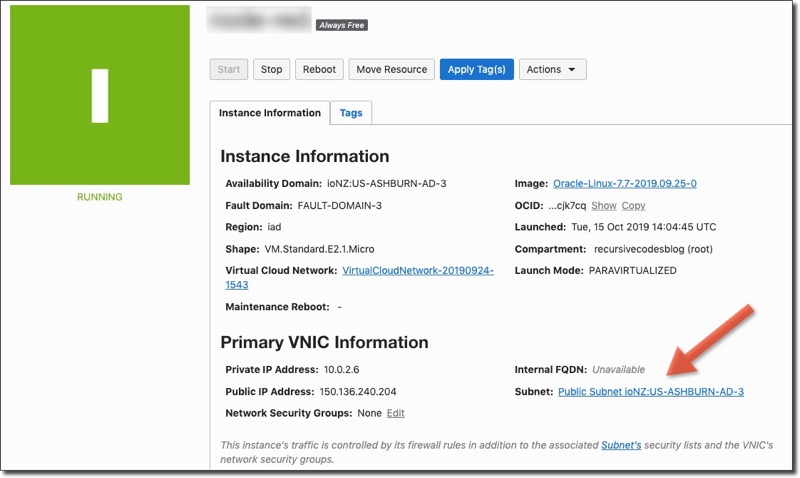Click the green instance status icon
Viewport: 800px width, 478px height.
click(100, 95)
